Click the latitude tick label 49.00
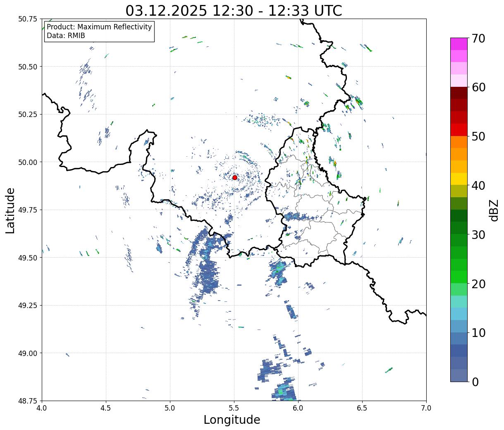Image resolution: width=504 pixels, height=430 pixels. point(28,353)
